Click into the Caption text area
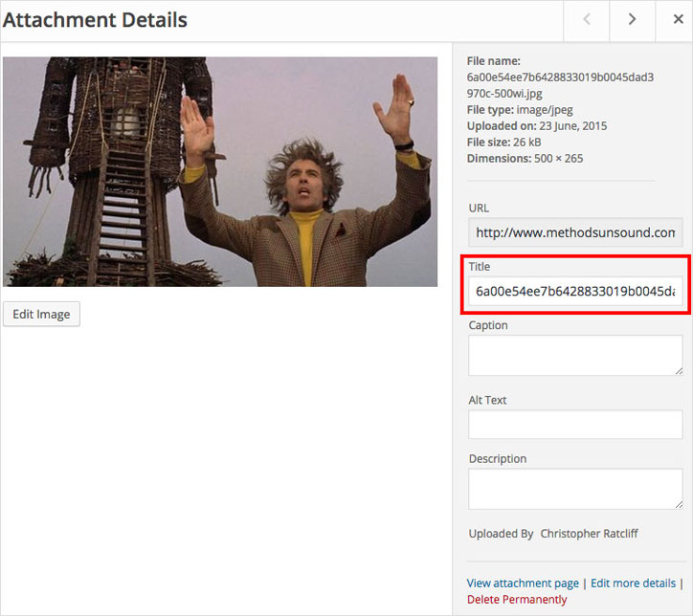This screenshot has height=616, width=693. (x=575, y=356)
